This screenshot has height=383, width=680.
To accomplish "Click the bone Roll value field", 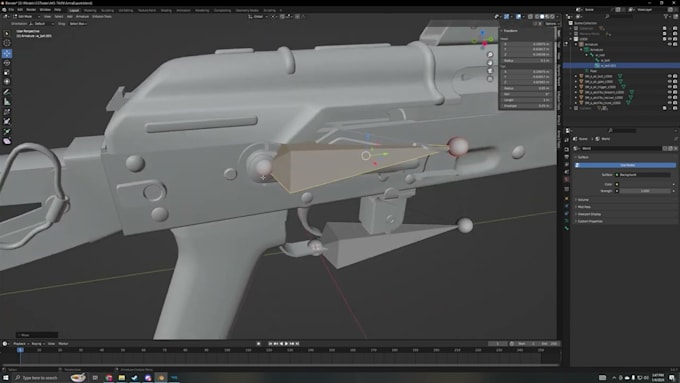I will [526, 94].
